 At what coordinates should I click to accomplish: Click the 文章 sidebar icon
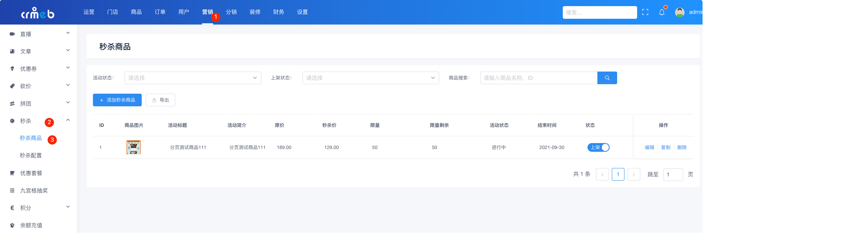click(12, 51)
